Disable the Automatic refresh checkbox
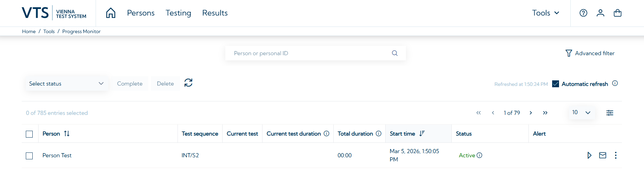Viewport: 644px width, 169px height. [x=556, y=84]
